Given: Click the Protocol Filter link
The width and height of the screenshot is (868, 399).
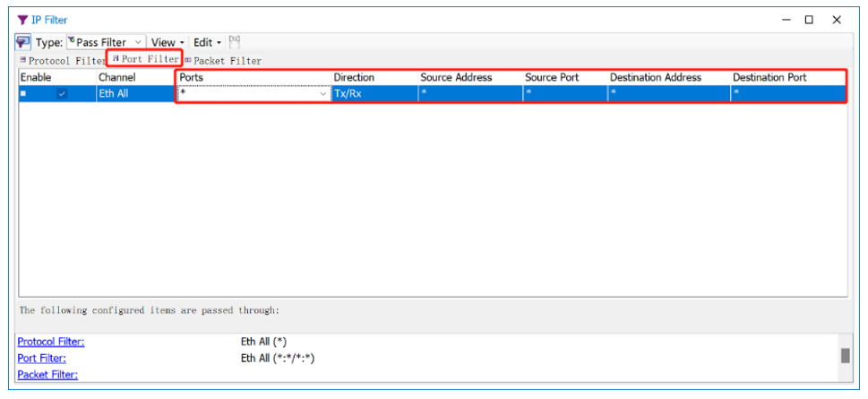Looking at the screenshot, I should click(51, 342).
